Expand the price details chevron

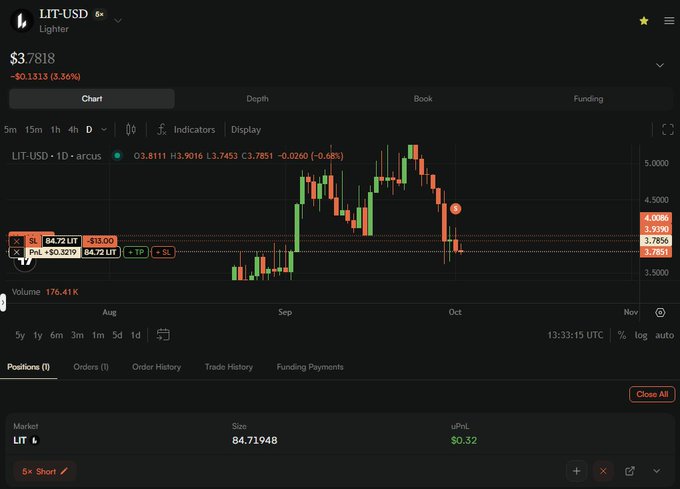pos(660,65)
